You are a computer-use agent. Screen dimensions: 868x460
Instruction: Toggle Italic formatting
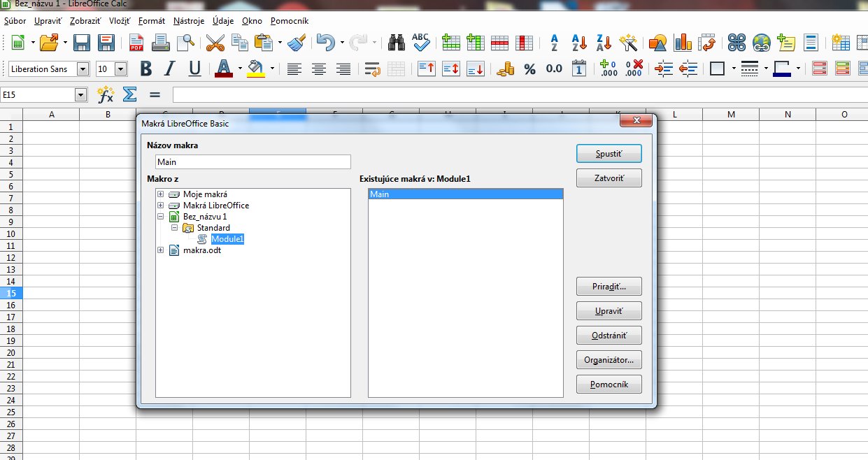coord(169,69)
